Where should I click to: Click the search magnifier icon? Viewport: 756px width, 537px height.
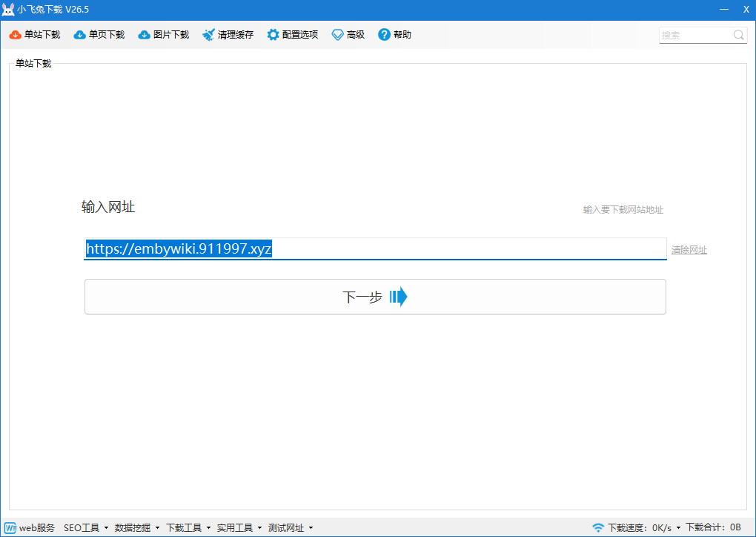[x=739, y=35]
